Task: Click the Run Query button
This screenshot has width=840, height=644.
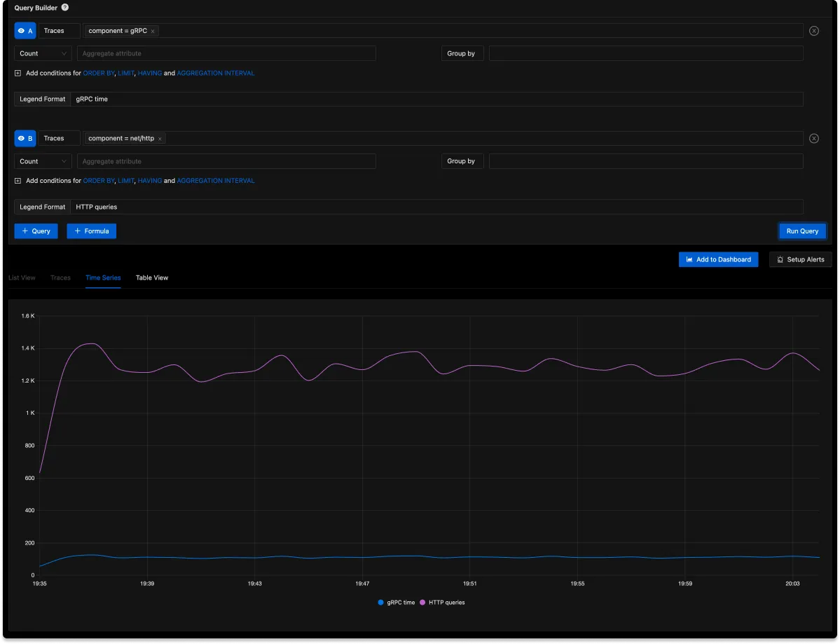Action: (x=802, y=231)
